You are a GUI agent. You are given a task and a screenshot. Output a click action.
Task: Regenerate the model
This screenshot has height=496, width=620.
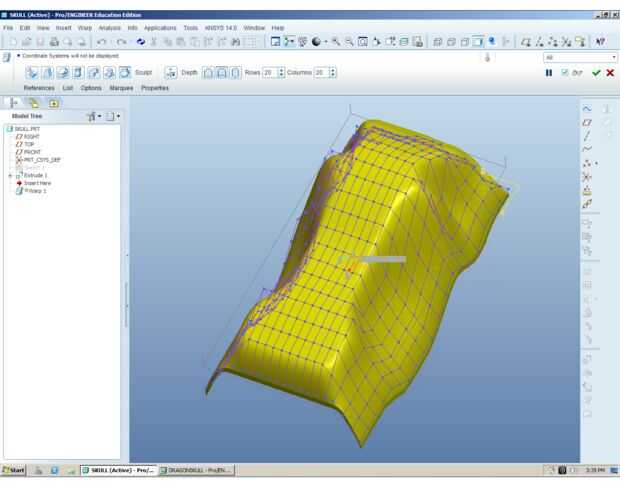140,41
